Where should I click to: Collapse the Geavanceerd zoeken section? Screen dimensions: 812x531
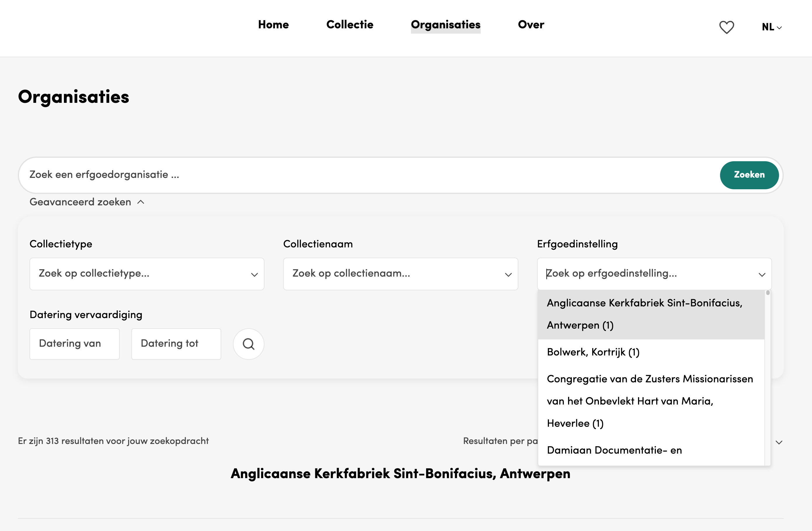87,202
